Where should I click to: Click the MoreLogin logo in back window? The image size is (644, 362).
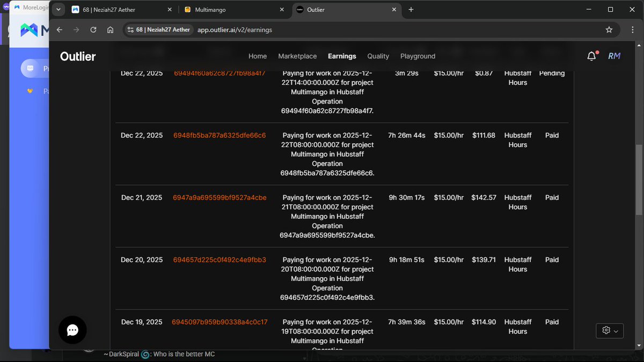[35, 31]
